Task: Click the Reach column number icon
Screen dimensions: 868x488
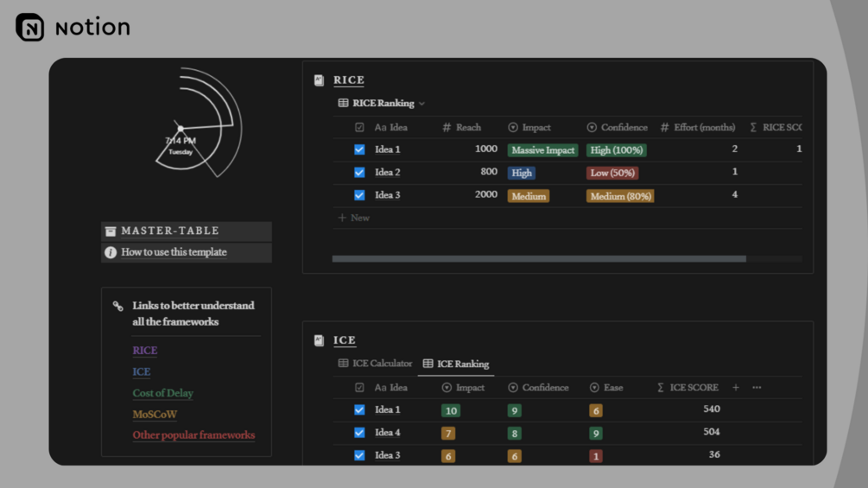Action: click(447, 127)
